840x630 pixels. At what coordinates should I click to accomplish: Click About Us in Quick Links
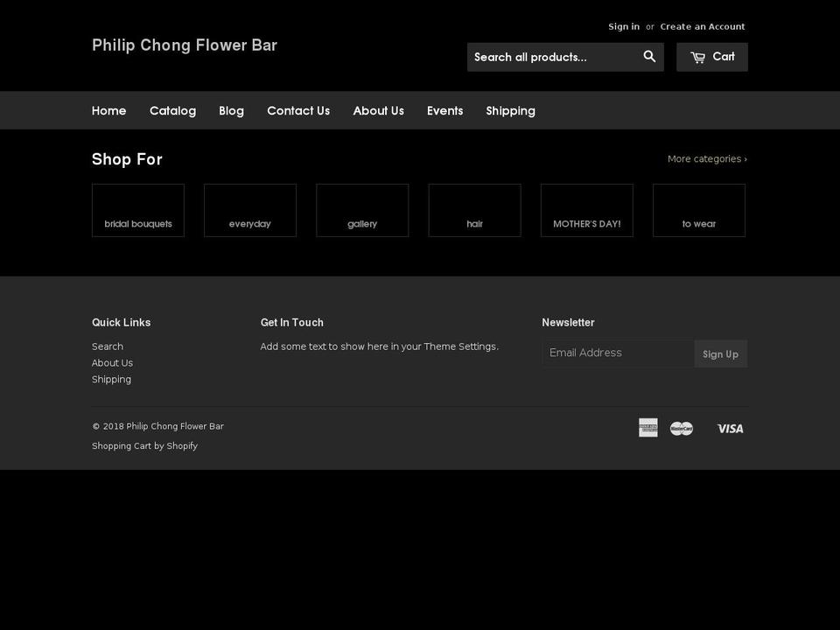[112, 363]
